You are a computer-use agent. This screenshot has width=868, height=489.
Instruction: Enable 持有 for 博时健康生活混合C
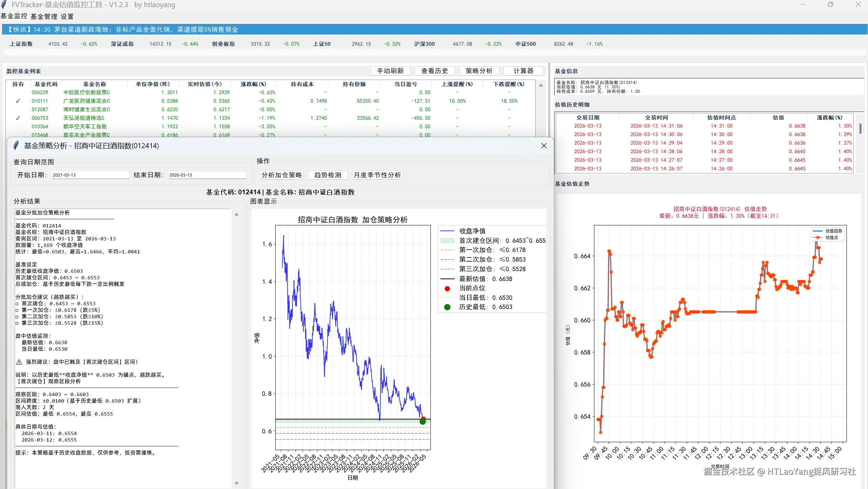[18, 109]
